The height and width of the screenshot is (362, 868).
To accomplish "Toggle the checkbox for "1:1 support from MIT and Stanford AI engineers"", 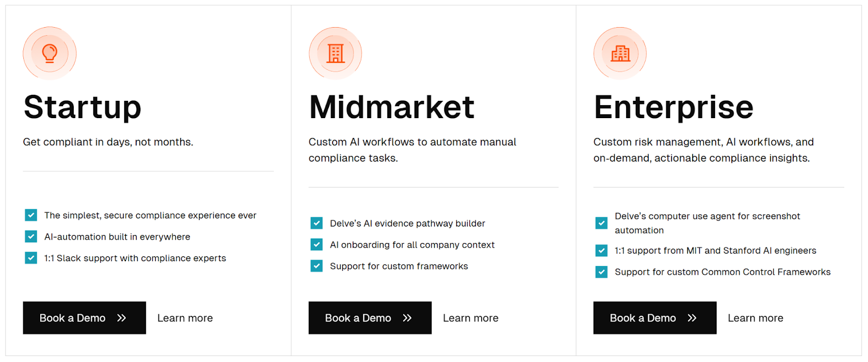I will click(602, 250).
